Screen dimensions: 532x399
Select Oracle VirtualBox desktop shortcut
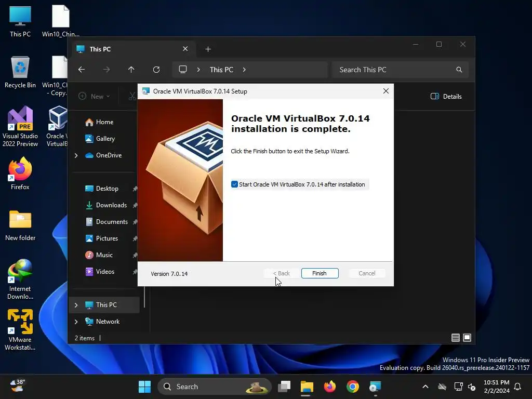(57, 126)
